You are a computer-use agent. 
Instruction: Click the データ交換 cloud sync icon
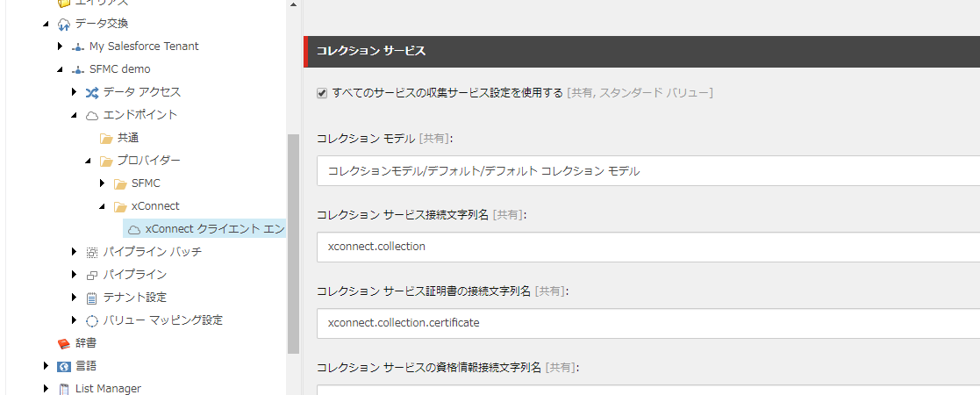tap(63, 24)
